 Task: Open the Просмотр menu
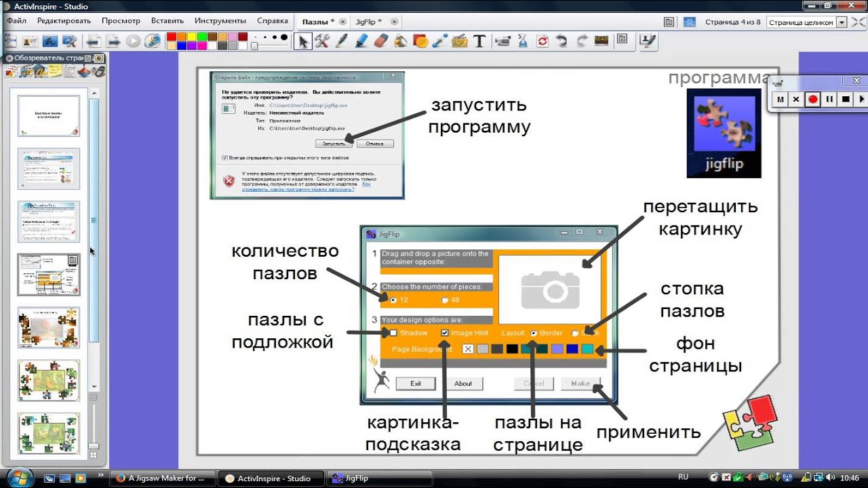(121, 21)
